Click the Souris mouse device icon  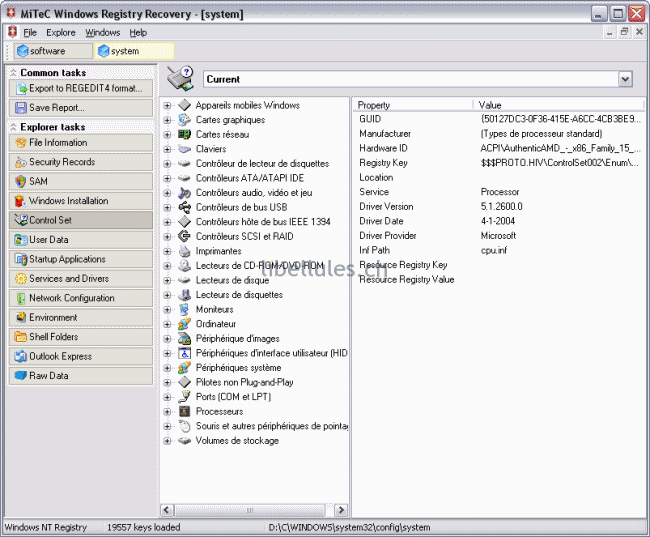[x=184, y=426]
